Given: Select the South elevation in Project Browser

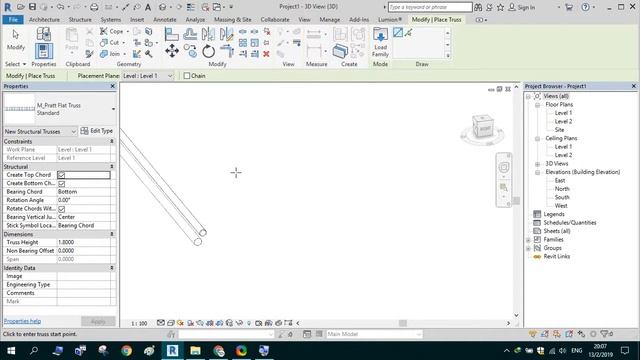Looking at the screenshot, I should pyautogui.click(x=562, y=197).
